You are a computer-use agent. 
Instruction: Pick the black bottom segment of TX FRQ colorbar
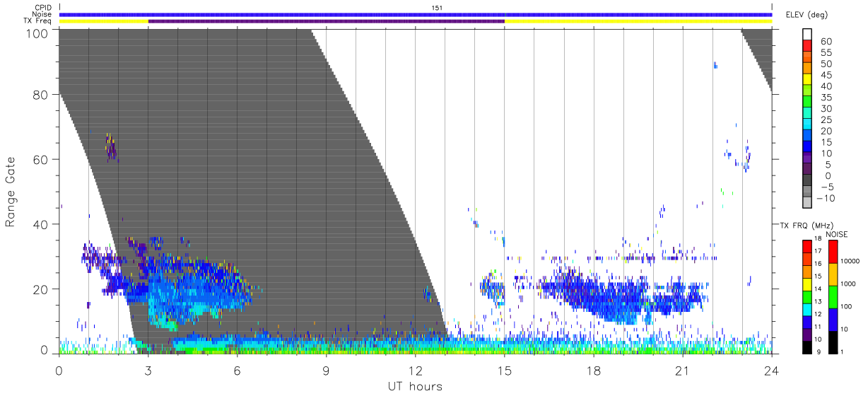pyautogui.click(x=807, y=346)
